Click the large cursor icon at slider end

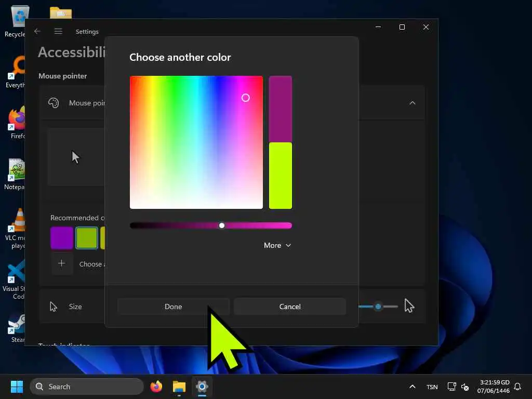409,306
